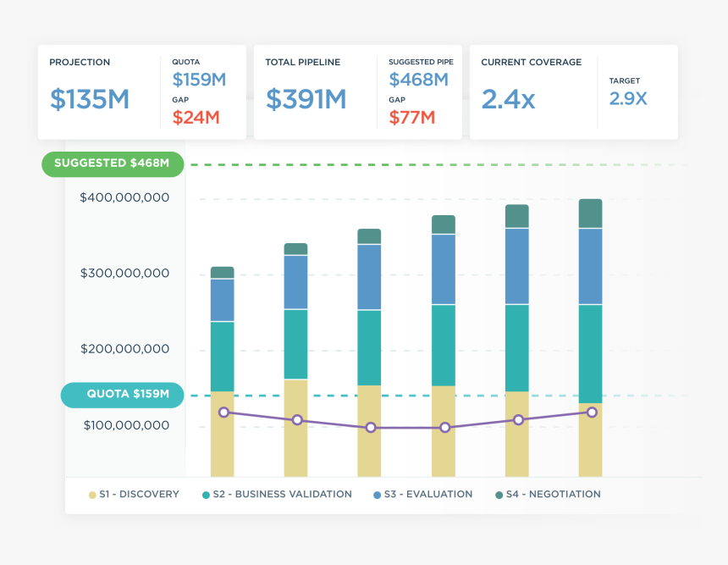Click the blue Evaluation segment of the fourth bar
The height and width of the screenshot is (565, 728).
[444, 269]
